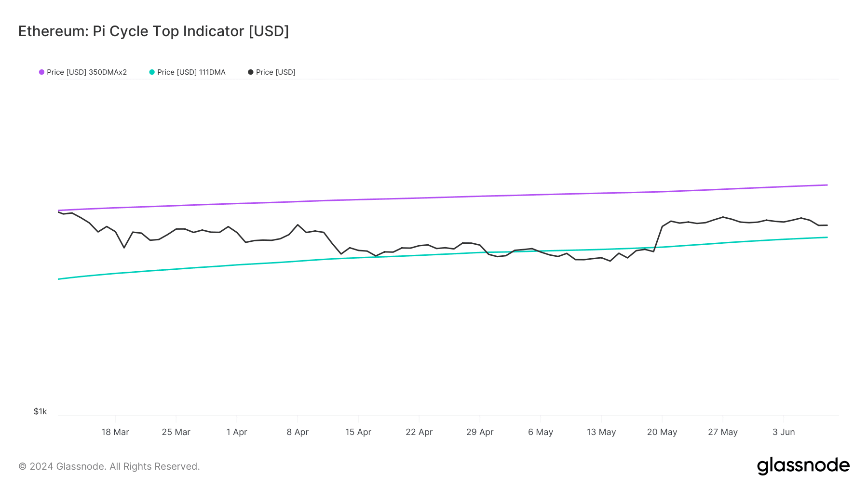Click the 29 Apr x-axis tick label

(x=480, y=432)
